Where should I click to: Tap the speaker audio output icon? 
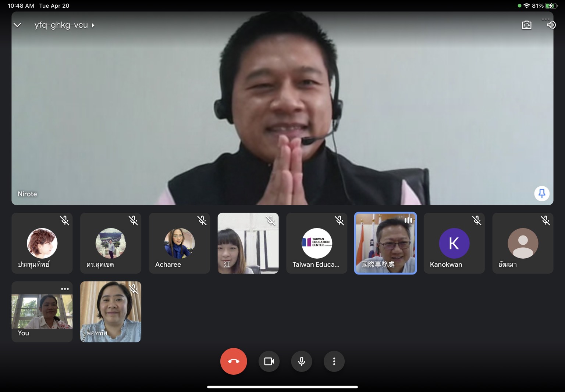551,25
